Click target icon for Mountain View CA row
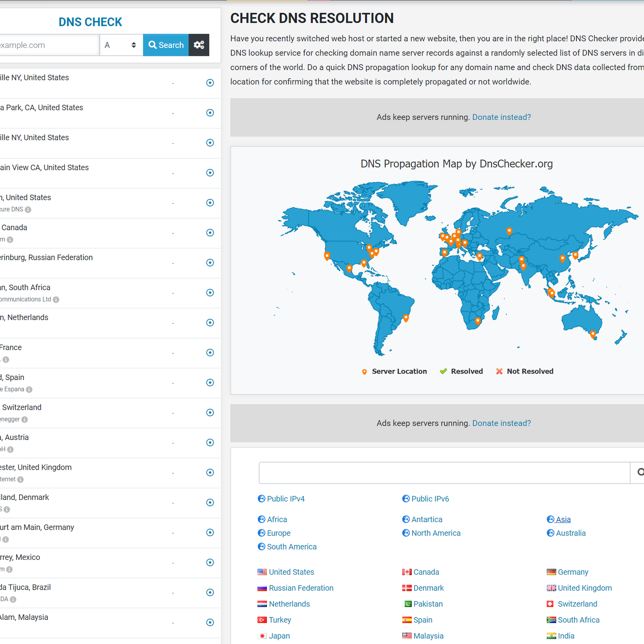 tap(210, 173)
